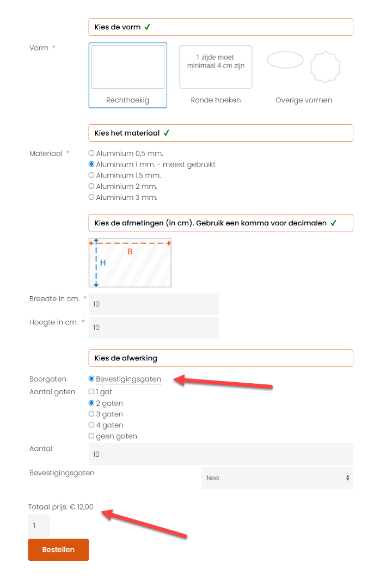The width and height of the screenshot is (386, 588).
Task: Select the geen gaten option
Action: pos(91,436)
